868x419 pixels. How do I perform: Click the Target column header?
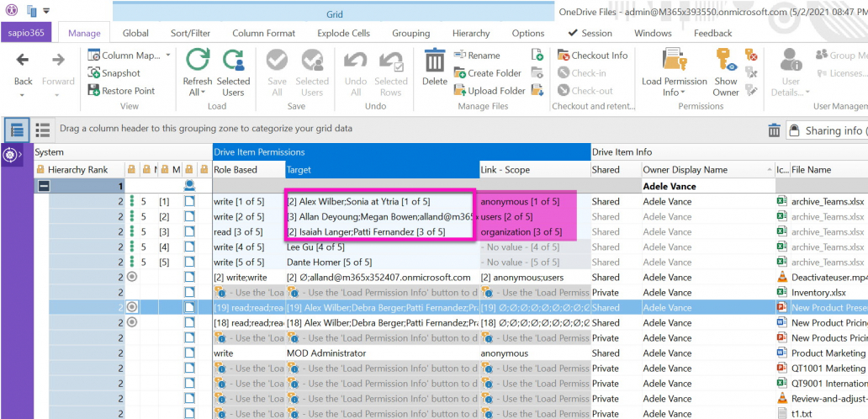point(383,170)
